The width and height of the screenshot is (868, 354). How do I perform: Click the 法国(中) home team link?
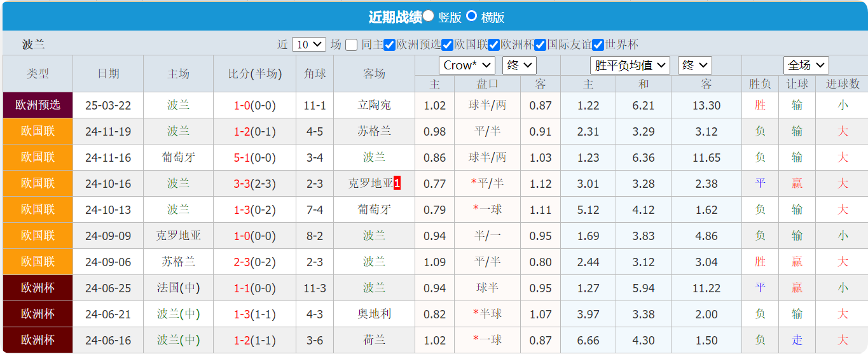178,288
